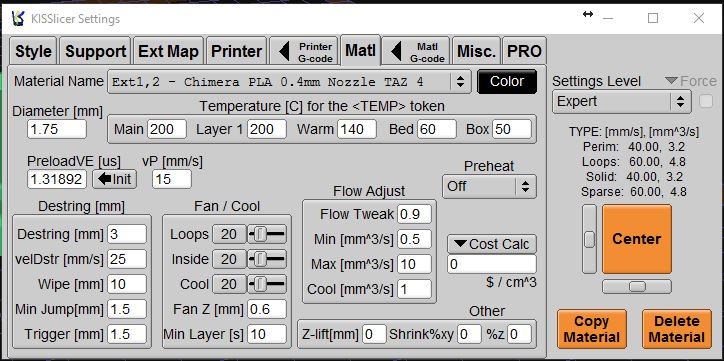Screen dimensions: 724x361
Task: Click the KISSlicer logo icon in title bar
Action: (18, 18)
